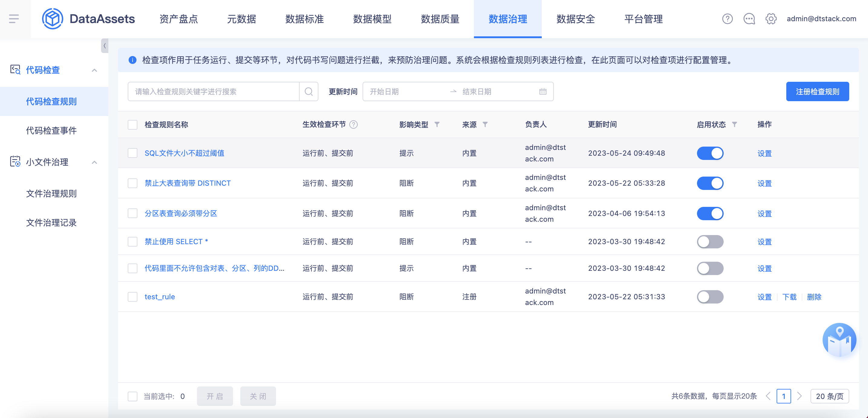This screenshot has height=418, width=868.
Task: Click the 关闭 batch button
Action: point(258,396)
